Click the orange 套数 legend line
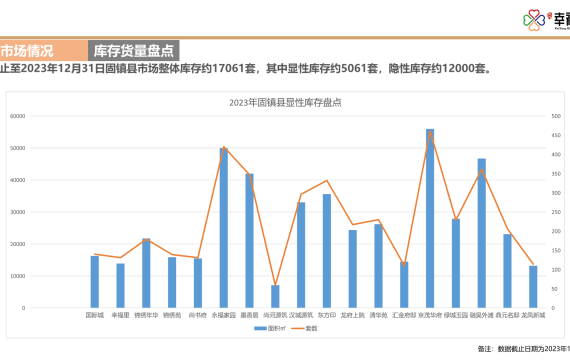Image resolution: width=570 pixels, height=360 pixels. point(298,328)
